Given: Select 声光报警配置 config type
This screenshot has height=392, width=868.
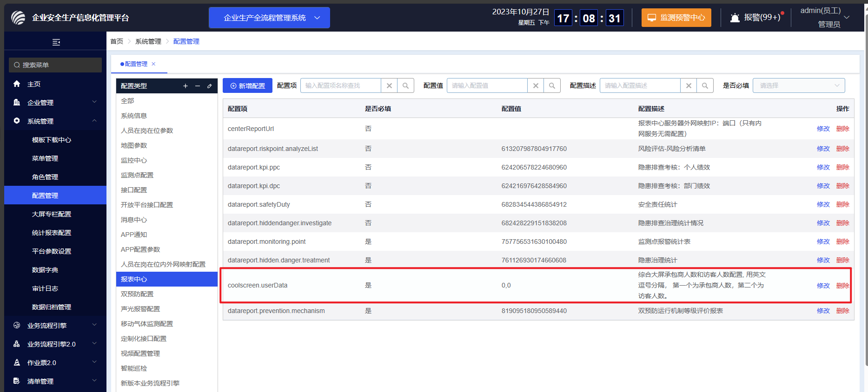Looking at the screenshot, I should pyautogui.click(x=167, y=309).
